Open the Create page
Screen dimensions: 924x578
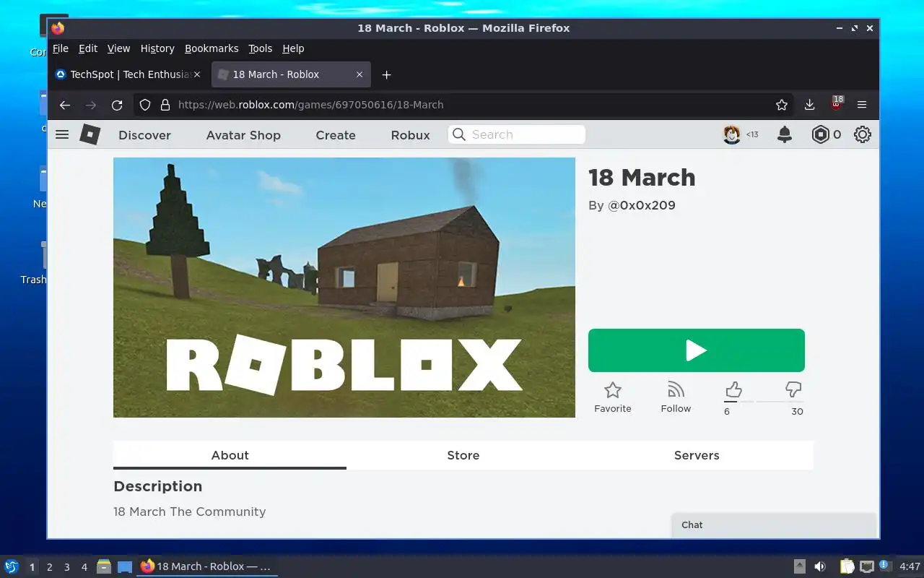tap(336, 135)
